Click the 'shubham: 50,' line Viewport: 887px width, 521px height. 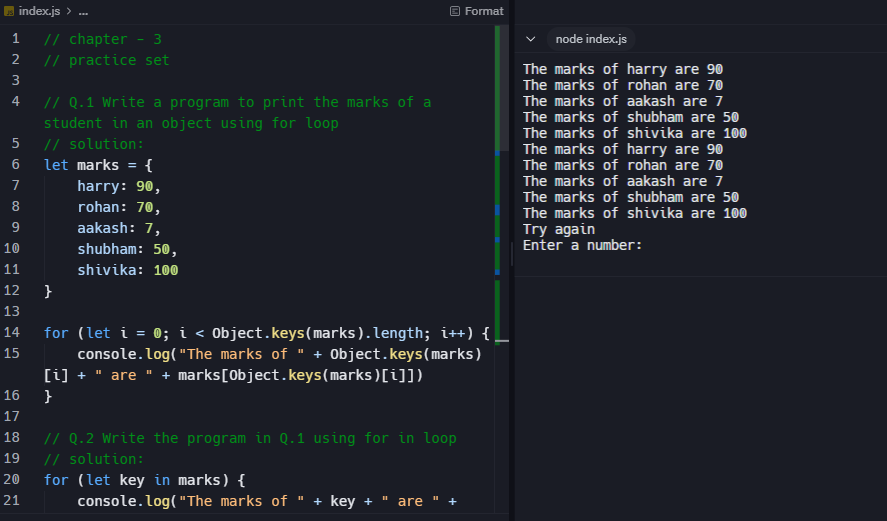point(127,249)
